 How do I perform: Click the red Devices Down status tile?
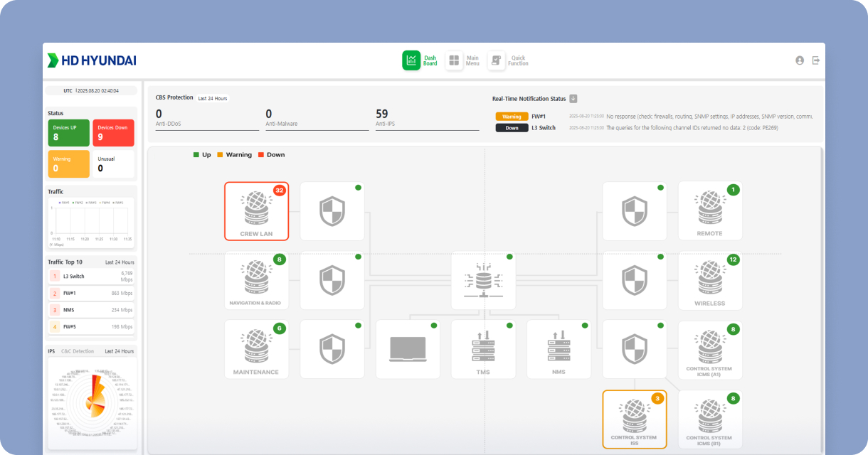pyautogui.click(x=113, y=133)
